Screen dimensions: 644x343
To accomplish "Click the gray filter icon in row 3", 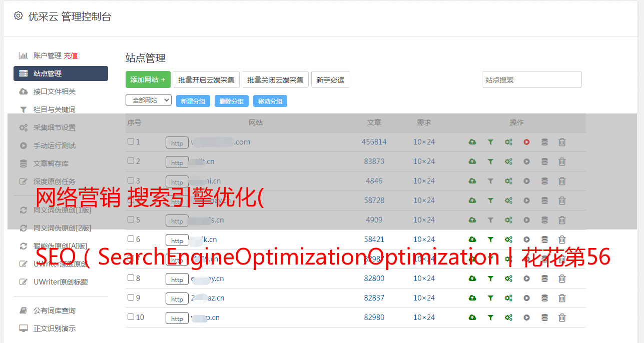I will click(x=490, y=181).
